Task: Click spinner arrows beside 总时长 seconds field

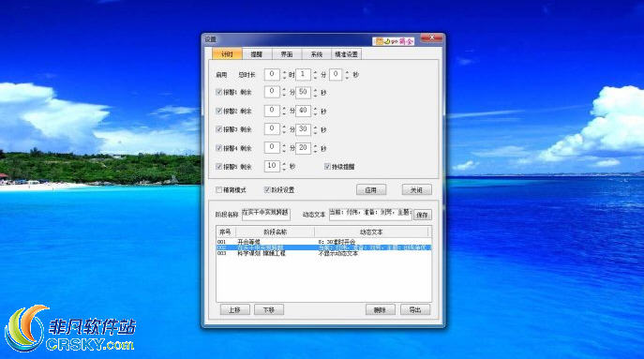Action: tap(347, 75)
